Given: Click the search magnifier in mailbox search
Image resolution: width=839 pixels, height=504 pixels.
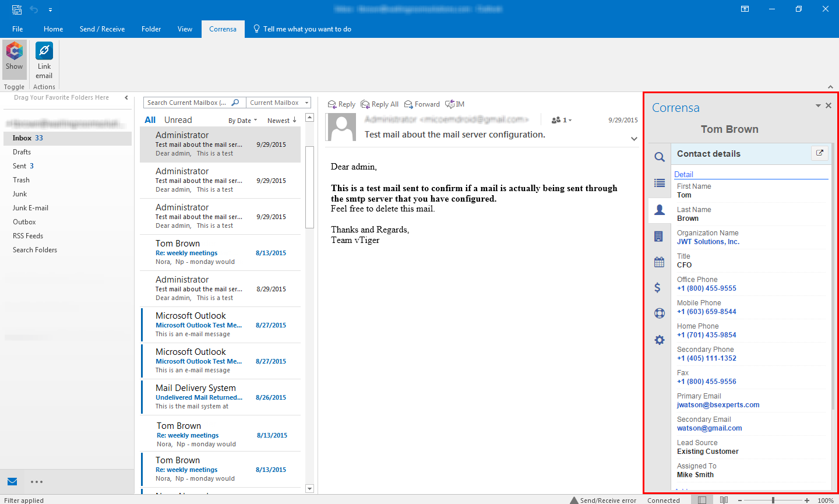Looking at the screenshot, I should [235, 103].
